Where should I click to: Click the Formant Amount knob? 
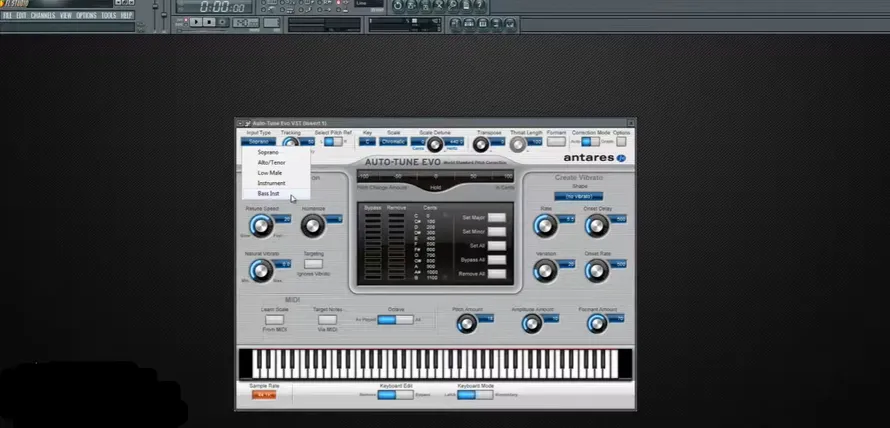tap(597, 324)
